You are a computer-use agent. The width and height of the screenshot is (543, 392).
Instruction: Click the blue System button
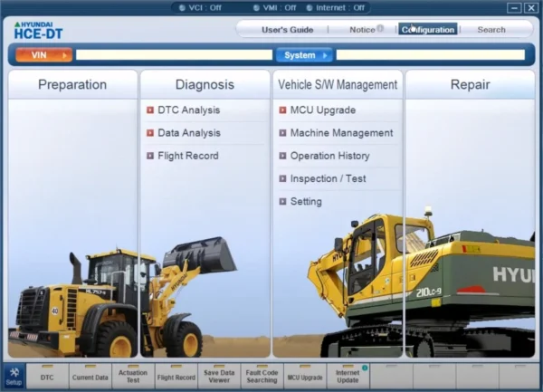[x=304, y=55]
